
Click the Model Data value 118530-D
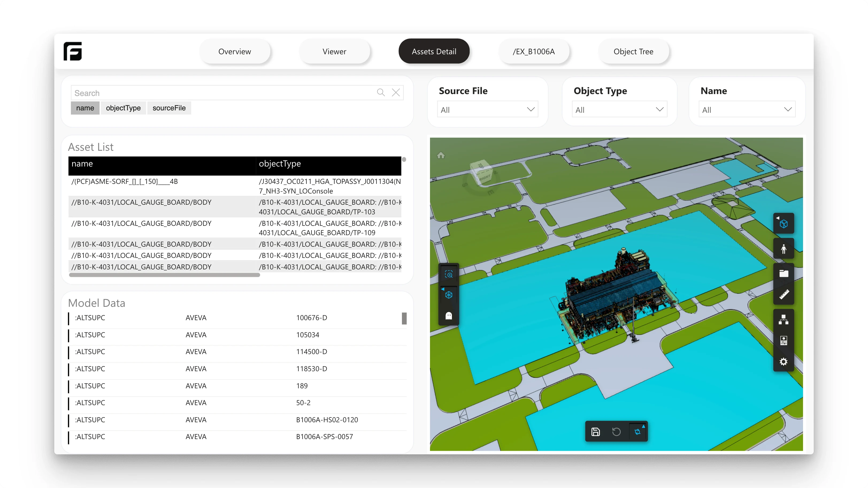(311, 369)
